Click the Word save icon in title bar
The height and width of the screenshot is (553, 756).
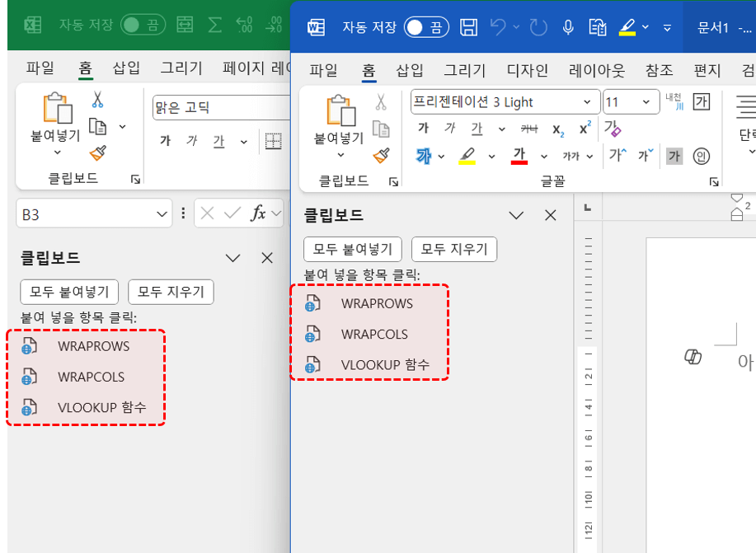(x=468, y=27)
